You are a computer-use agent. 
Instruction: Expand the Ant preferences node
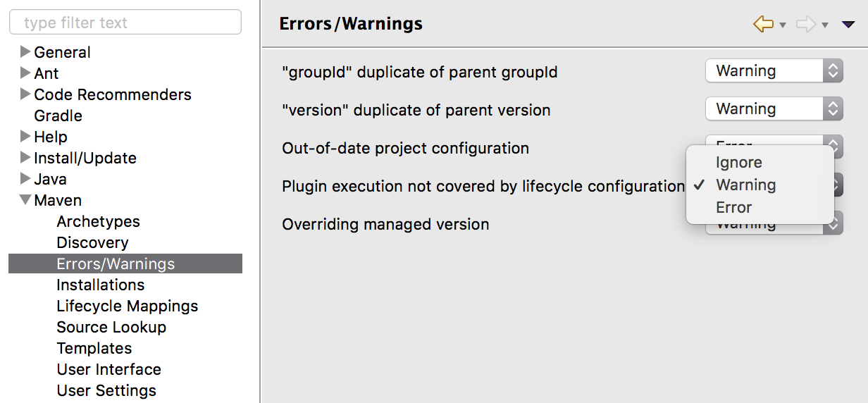pos(25,73)
